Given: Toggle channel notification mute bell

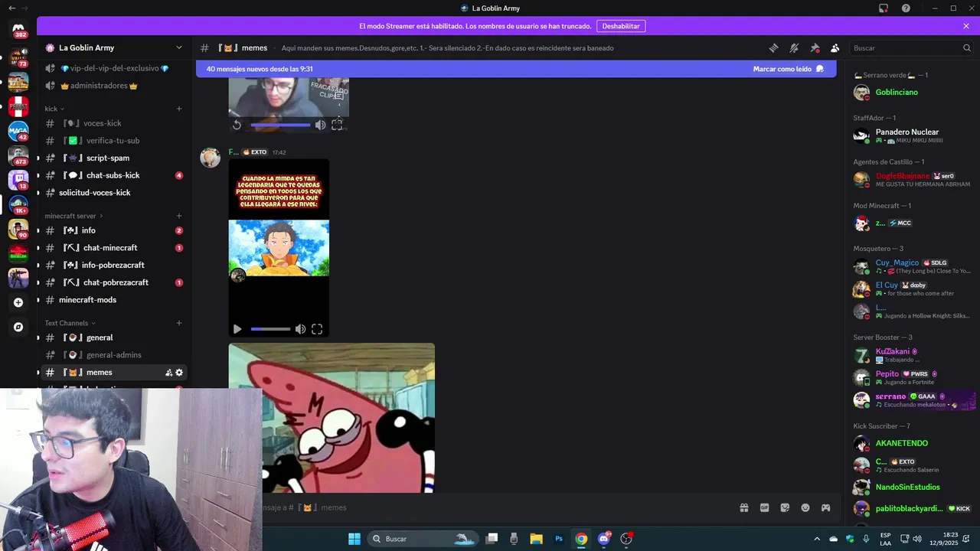Looking at the screenshot, I should coord(794,47).
